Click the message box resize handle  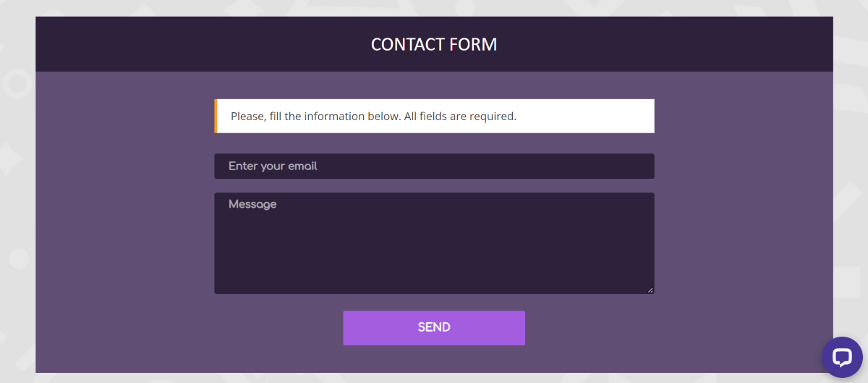[650, 290]
